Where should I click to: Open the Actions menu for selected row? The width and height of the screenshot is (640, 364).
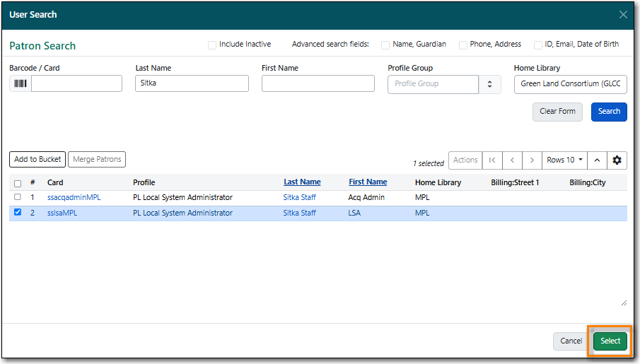(465, 160)
